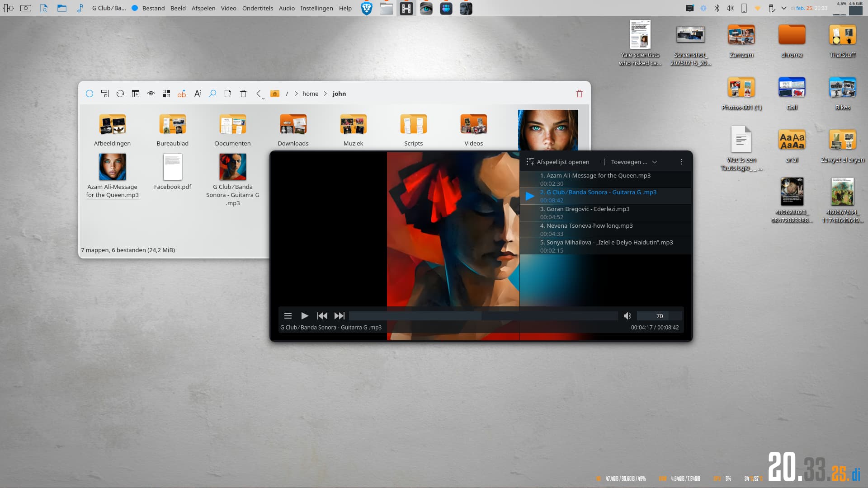Screen dimensions: 868x488
Task: Click the orange home folder icon in breadcrumb
Action: 275,94
